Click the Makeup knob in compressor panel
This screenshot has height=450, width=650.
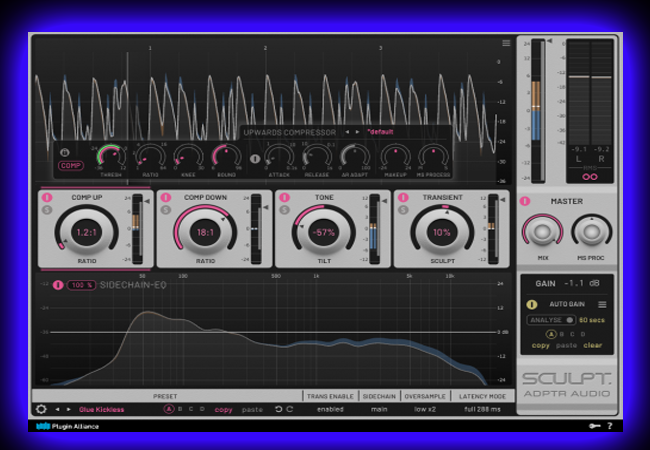pyautogui.click(x=395, y=157)
